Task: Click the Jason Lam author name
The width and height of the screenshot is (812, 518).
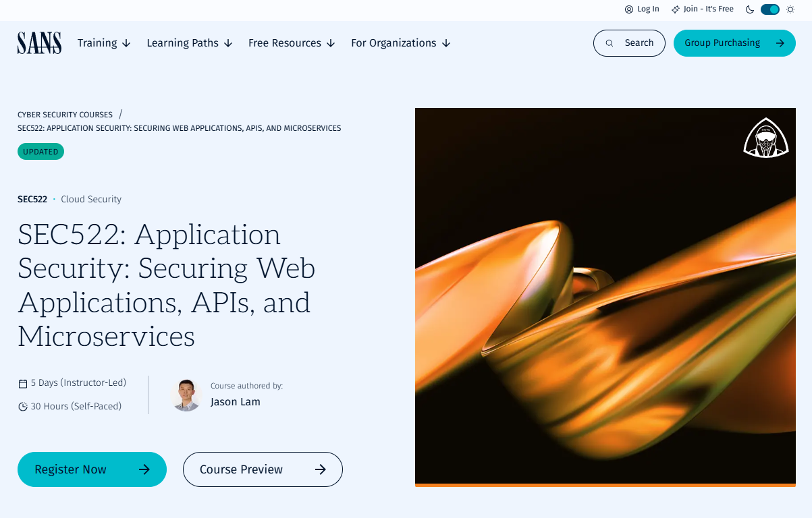Action: (236, 402)
